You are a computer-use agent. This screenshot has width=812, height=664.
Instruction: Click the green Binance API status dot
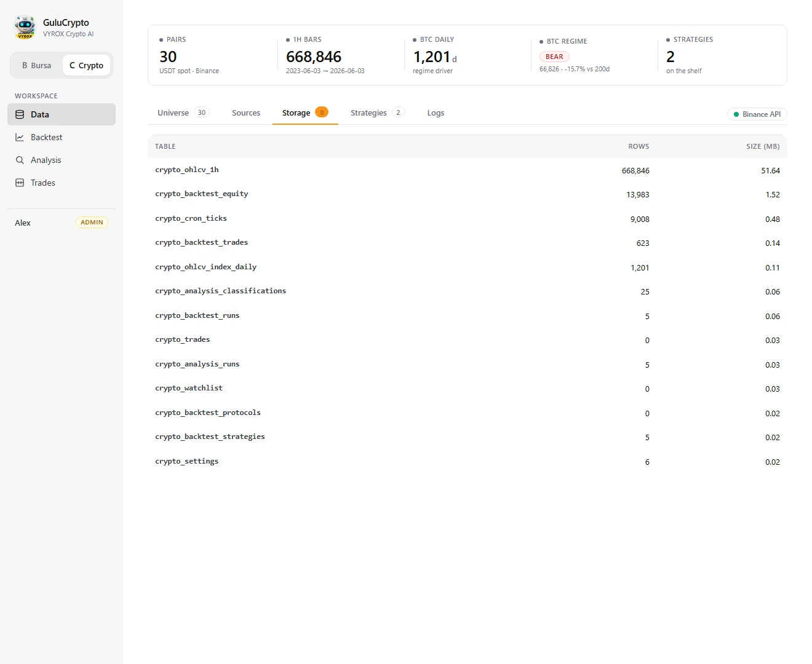point(736,114)
